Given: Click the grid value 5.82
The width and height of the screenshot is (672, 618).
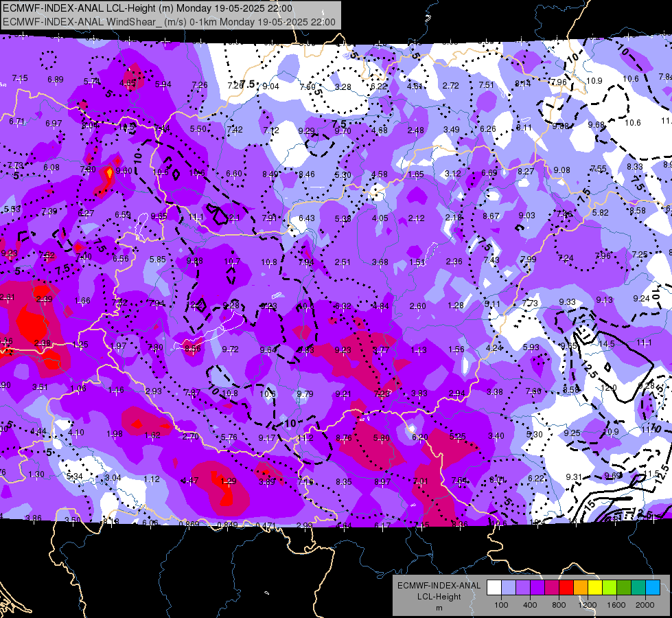Looking at the screenshot, I should (601, 212).
